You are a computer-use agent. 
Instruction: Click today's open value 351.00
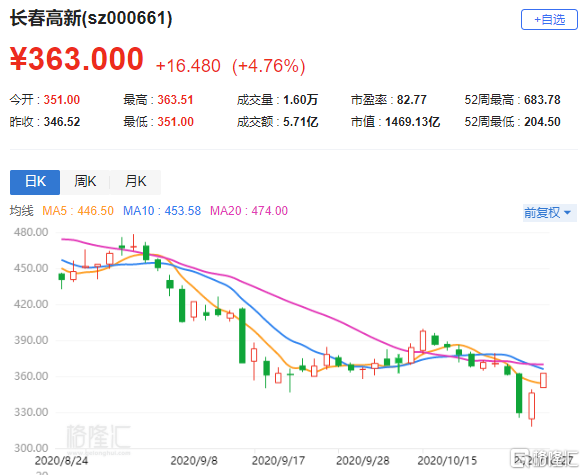click(x=62, y=100)
